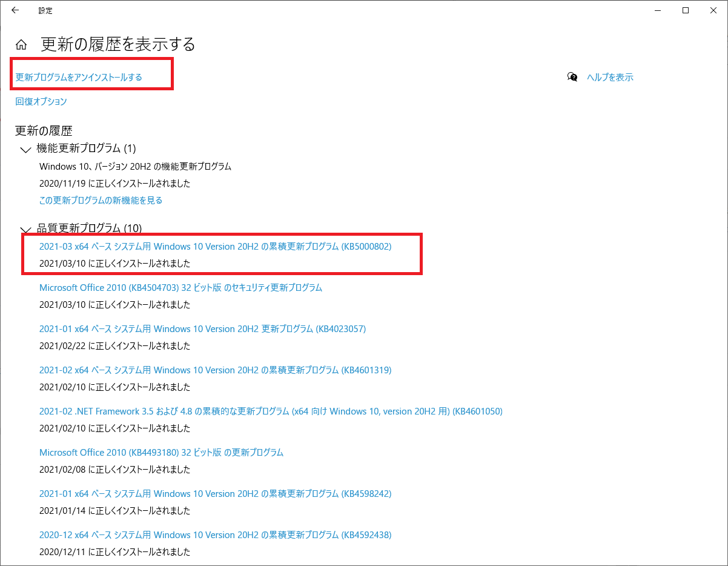The image size is (728, 566).
Task: Open KB4601319 cumulative update link
Action: (x=215, y=370)
